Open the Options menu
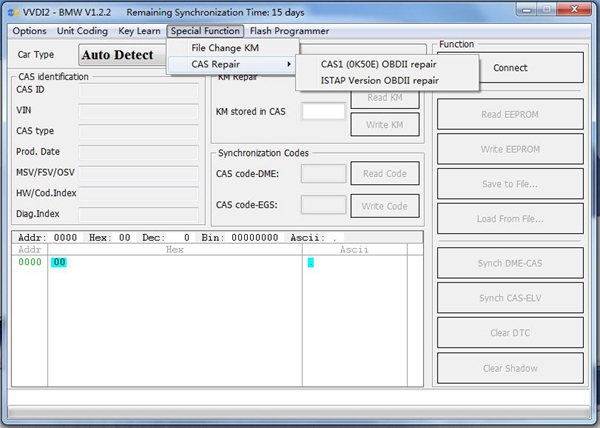The height and width of the screenshot is (428, 600). point(29,31)
